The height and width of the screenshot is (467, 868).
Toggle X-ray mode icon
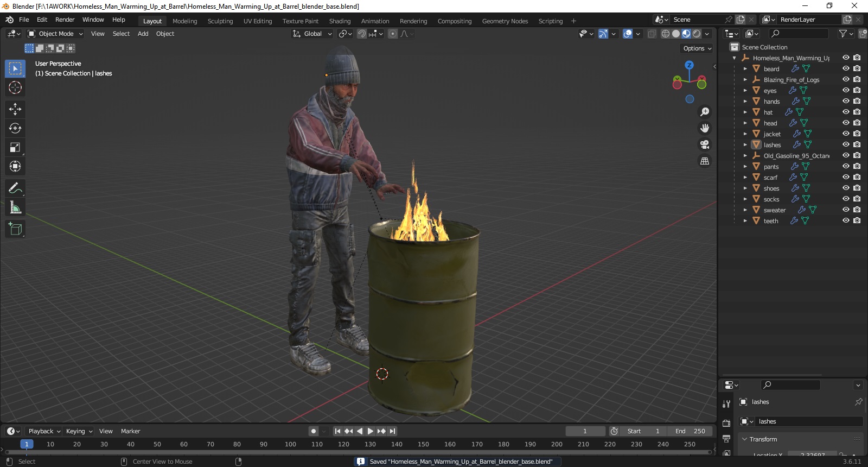click(x=652, y=34)
